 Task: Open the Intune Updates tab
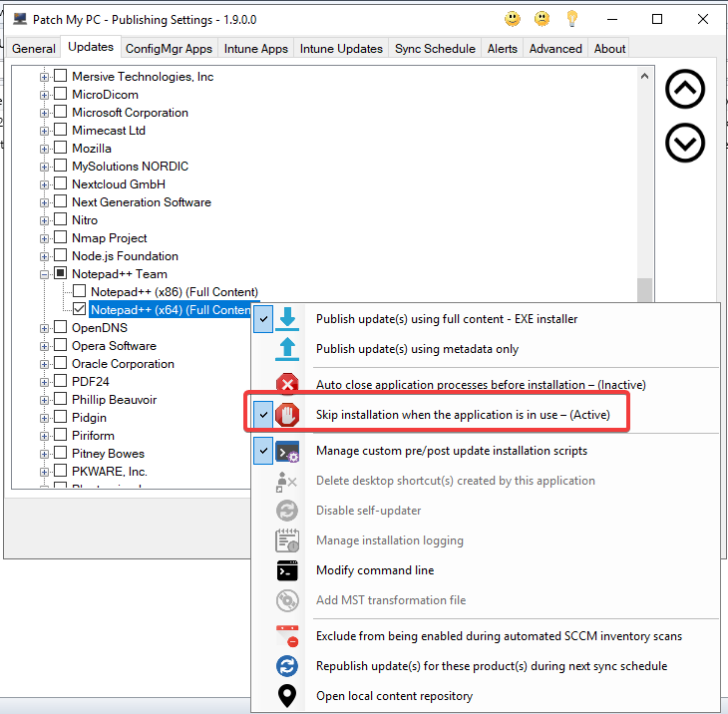tap(341, 48)
